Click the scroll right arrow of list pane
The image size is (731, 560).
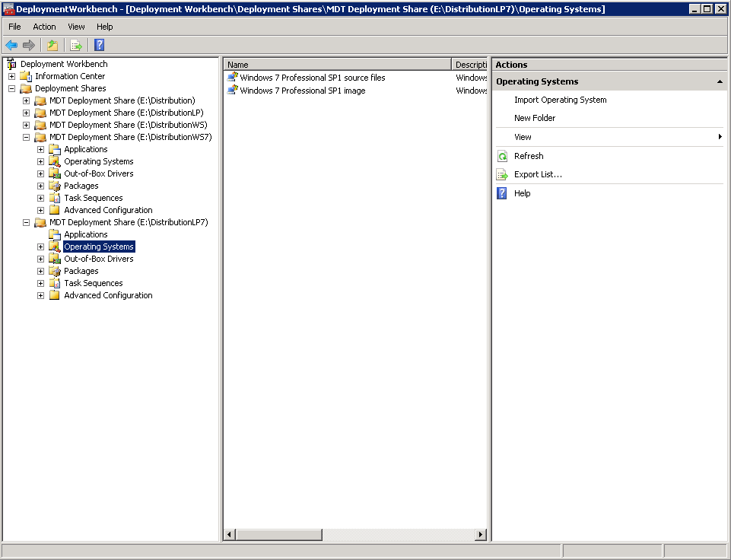481,534
